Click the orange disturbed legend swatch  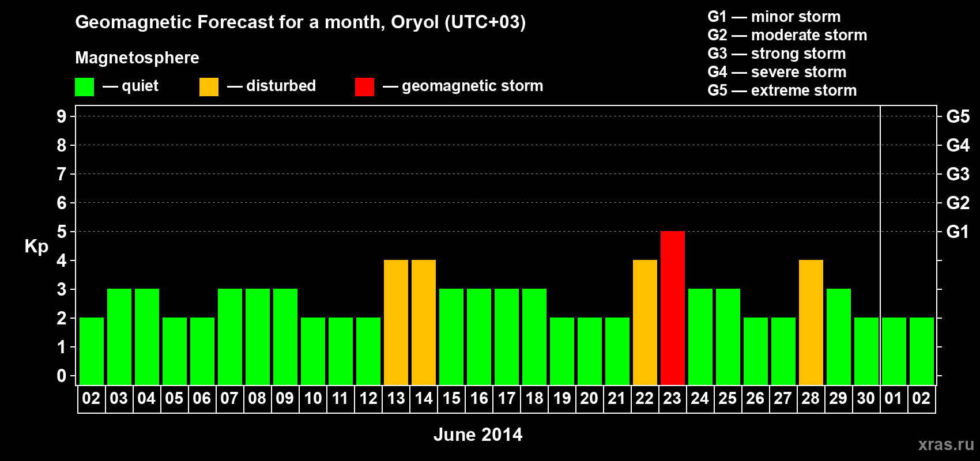tap(209, 87)
